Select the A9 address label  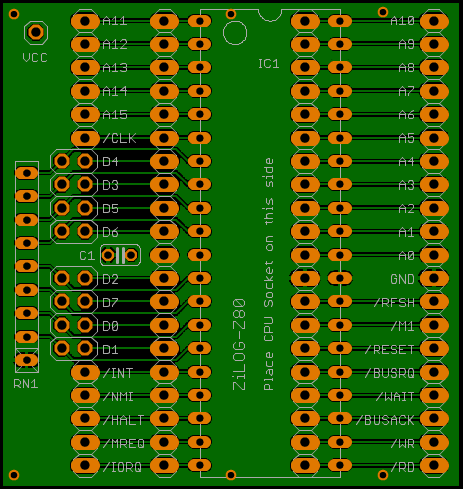pos(406,44)
